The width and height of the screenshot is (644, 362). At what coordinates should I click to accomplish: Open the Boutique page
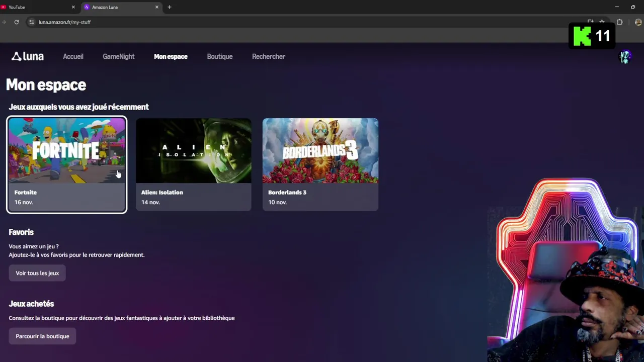click(x=220, y=56)
